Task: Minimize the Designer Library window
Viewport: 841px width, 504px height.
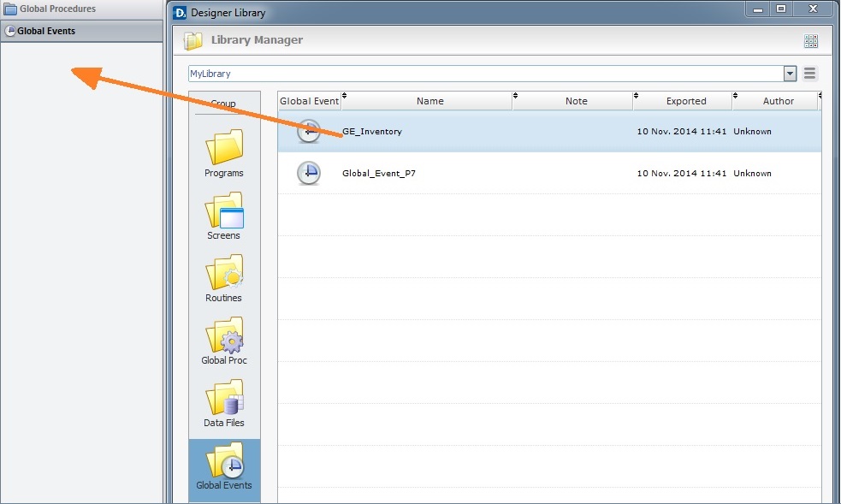Action: click(758, 9)
